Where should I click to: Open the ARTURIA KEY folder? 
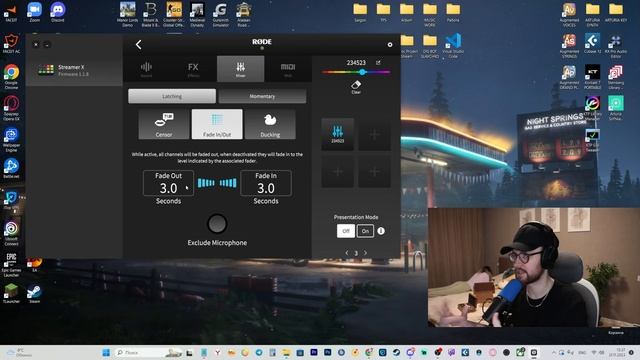[616, 12]
